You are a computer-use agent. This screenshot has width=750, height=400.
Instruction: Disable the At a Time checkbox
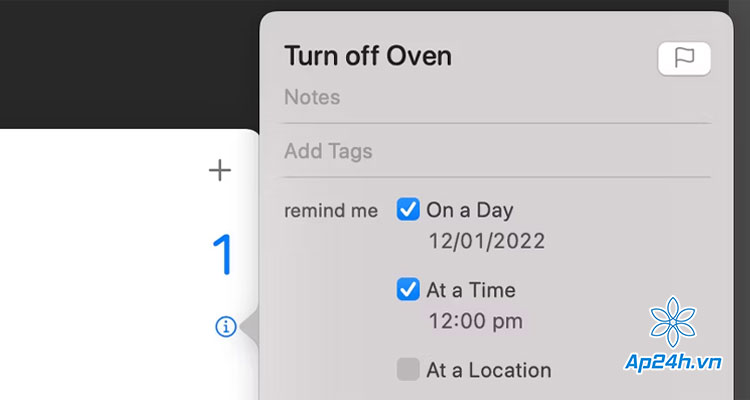pos(408,289)
